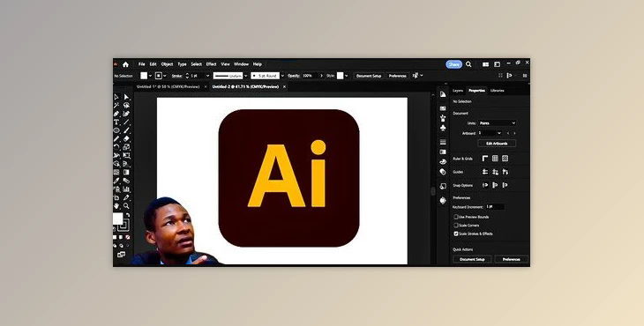Uncheck Scale Strokes & Effects
The height and width of the screenshot is (326, 644).
tap(456, 233)
